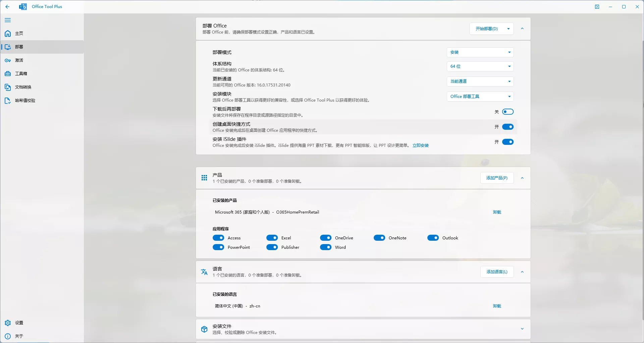The width and height of the screenshot is (644, 343).
Task: Enable the 下载后再部署 switch
Action: pos(508,112)
